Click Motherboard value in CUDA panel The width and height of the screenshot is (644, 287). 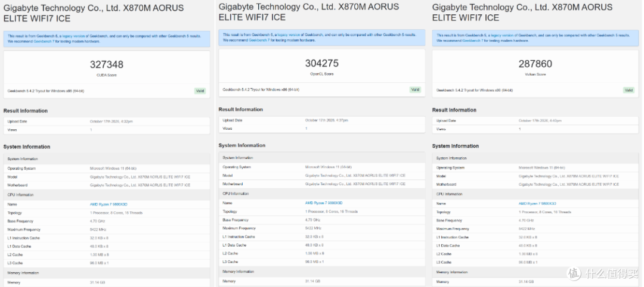(x=140, y=185)
